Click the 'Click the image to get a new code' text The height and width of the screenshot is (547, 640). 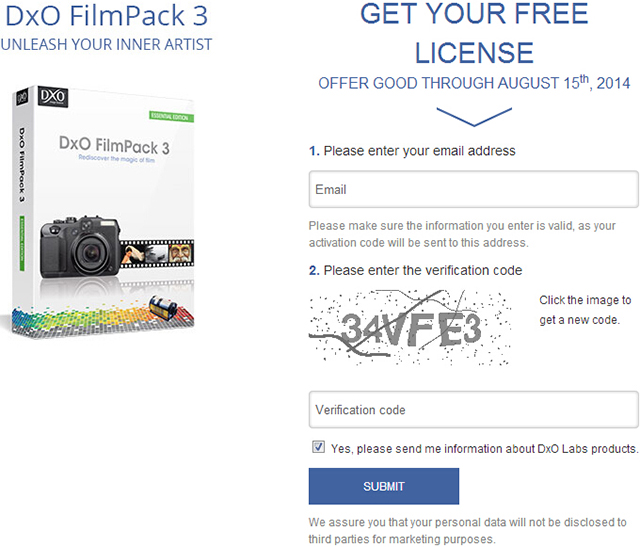point(585,310)
